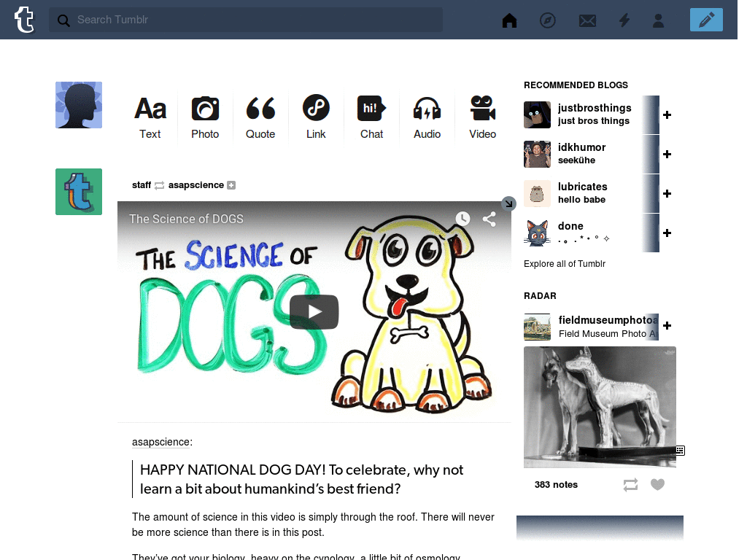Follow fieldmuseumphotoarchives with plus button

(x=667, y=326)
